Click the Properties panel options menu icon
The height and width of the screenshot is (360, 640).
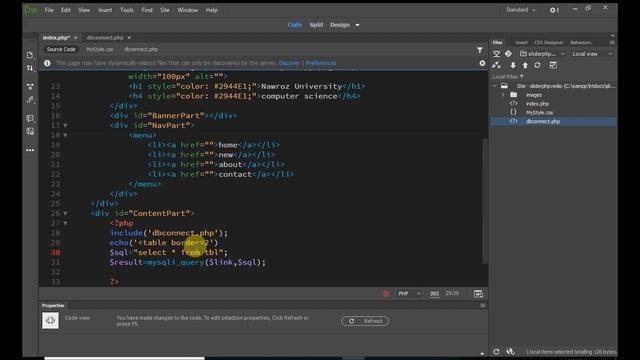[483, 306]
